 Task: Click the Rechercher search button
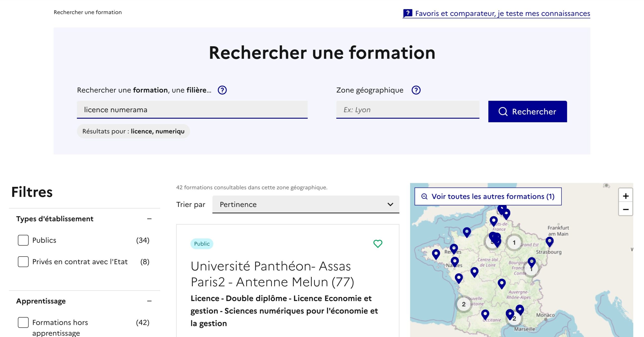click(x=528, y=111)
